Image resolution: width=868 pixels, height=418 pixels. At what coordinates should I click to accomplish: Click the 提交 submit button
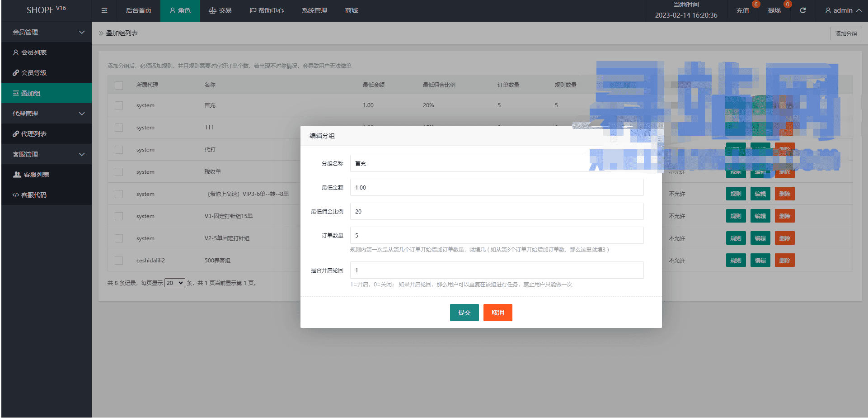464,313
